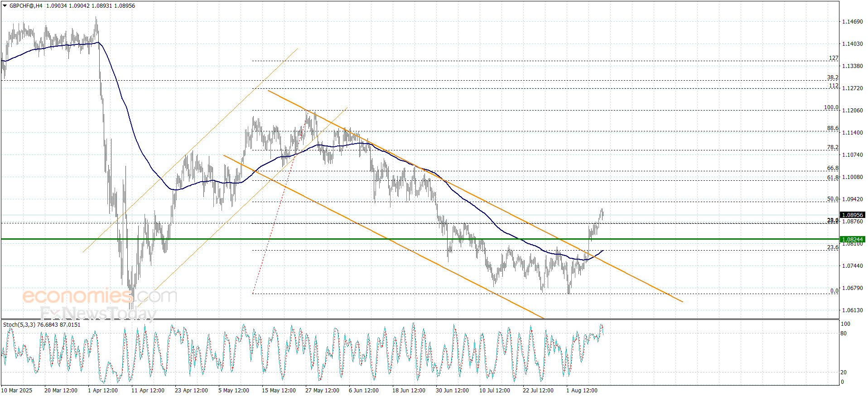Viewport: 868px width, 396px height.
Task: Click the GBPCHF@,H4 symbol title
Action: [x=26, y=6]
